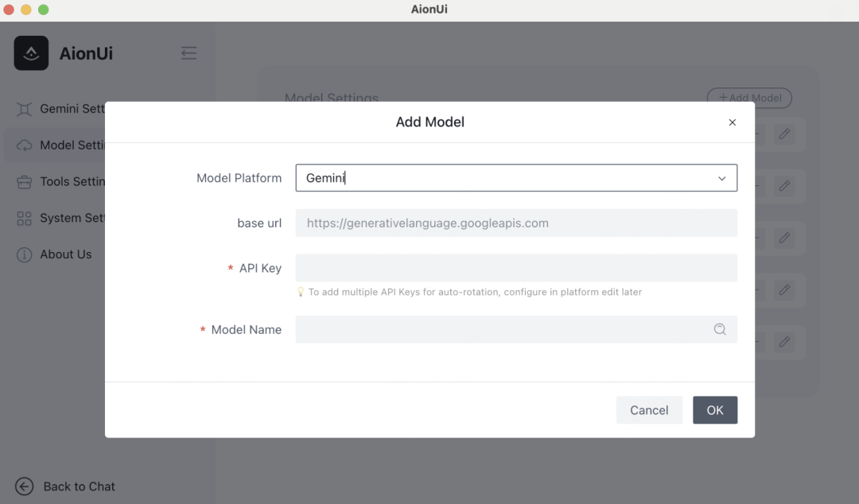Click the Gemini Settings sidebar icon
The width and height of the screenshot is (859, 504).
(x=25, y=109)
